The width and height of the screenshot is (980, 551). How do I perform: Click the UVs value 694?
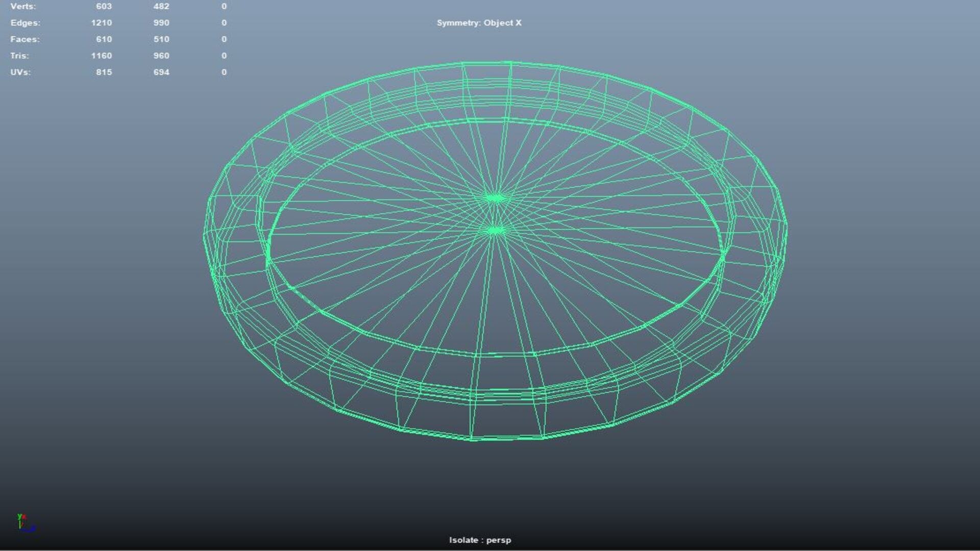[x=161, y=72]
